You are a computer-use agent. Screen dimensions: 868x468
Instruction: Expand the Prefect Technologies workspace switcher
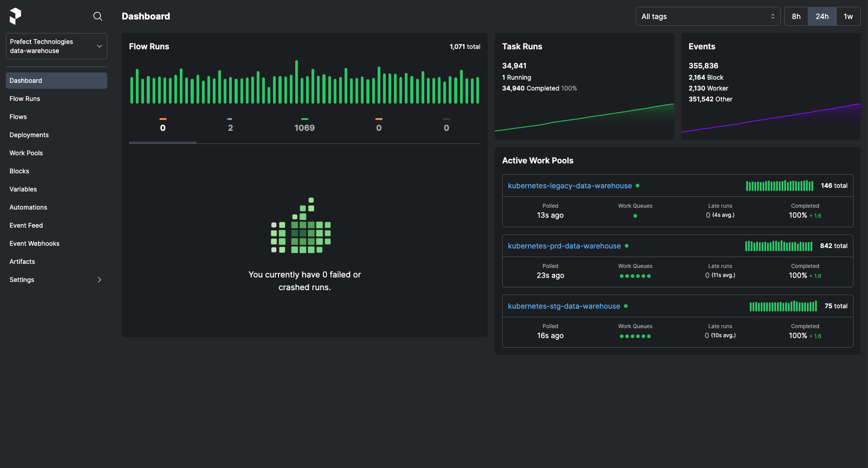[56, 46]
